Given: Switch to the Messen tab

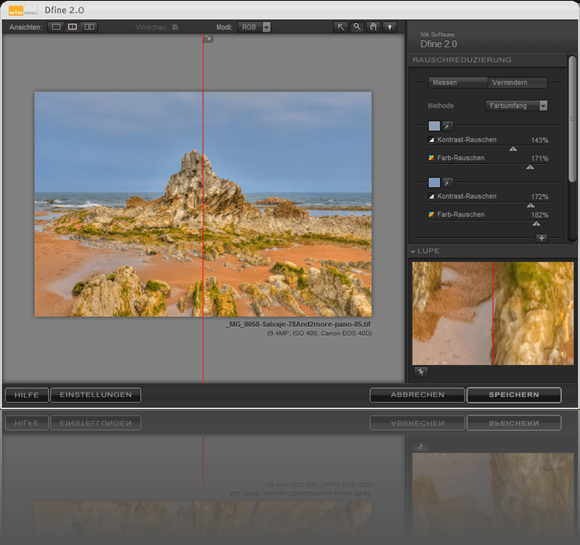Looking at the screenshot, I should click(x=458, y=83).
